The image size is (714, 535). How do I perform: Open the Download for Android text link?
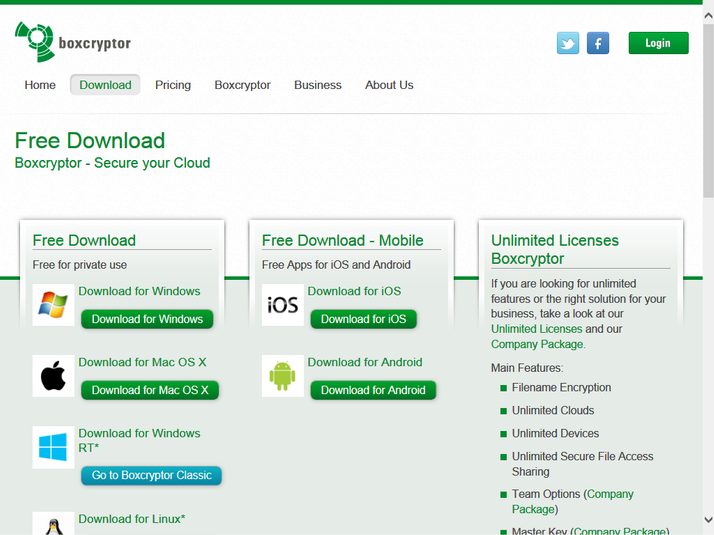point(365,362)
